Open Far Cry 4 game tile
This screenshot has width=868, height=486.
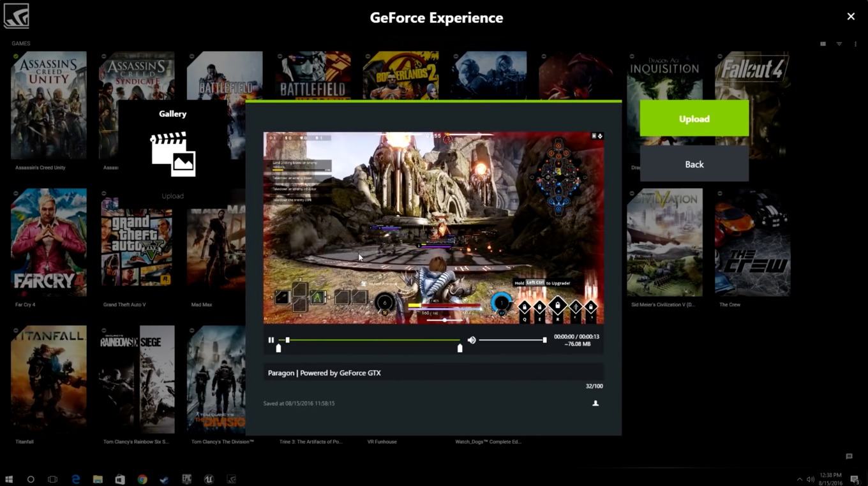(49, 242)
